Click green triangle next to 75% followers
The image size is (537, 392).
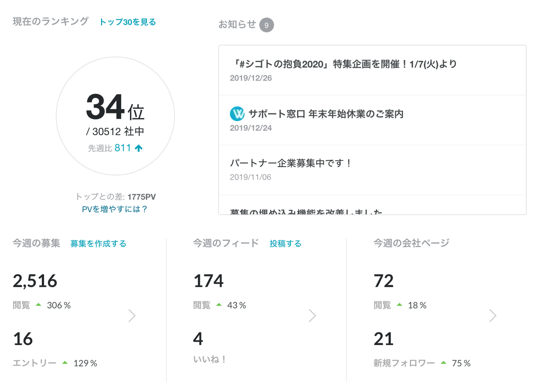point(443,363)
